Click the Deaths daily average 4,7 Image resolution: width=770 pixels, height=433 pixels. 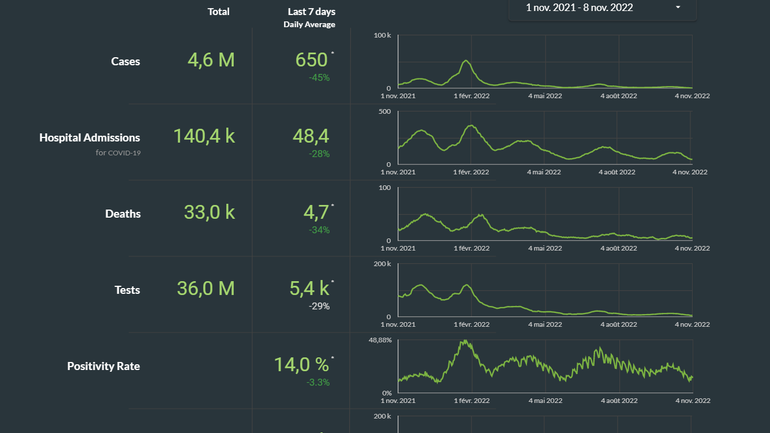point(311,212)
